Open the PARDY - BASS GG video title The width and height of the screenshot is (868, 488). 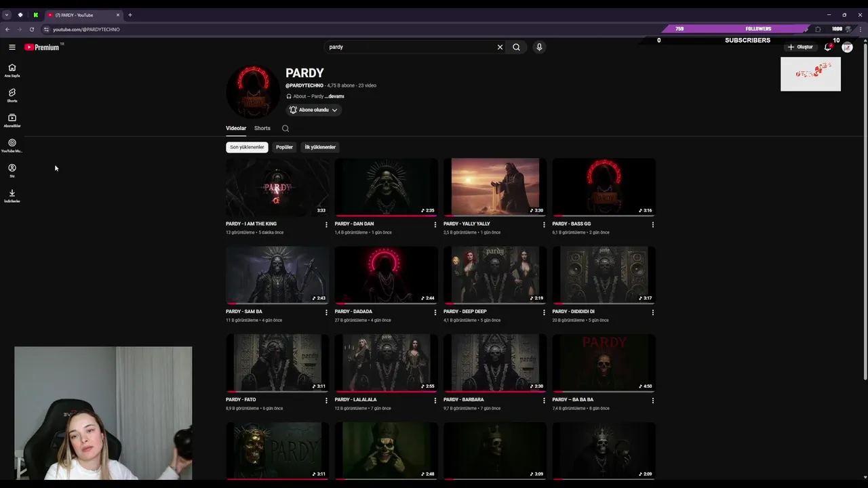(x=572, y=224)
